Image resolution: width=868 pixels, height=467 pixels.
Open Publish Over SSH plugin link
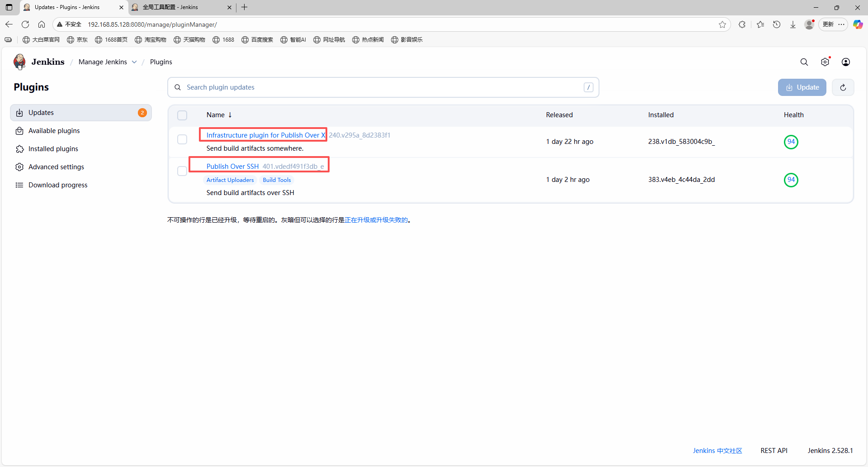[x=232, y=166]
